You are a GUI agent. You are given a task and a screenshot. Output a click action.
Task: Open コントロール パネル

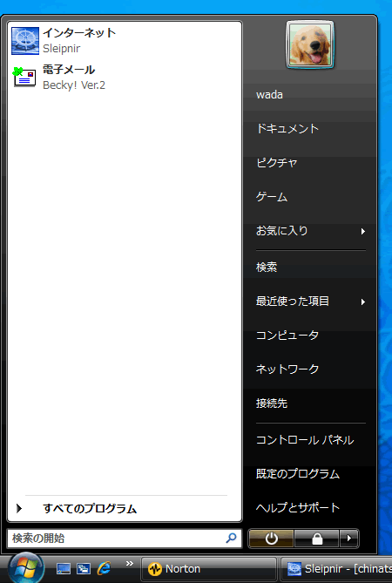coord(305,440)
